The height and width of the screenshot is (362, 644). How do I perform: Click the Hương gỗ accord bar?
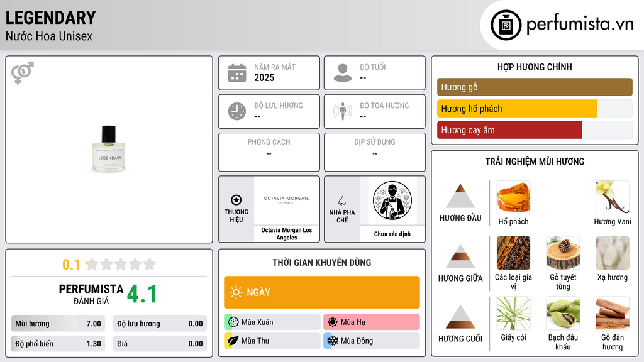click(x=535, y=87)
